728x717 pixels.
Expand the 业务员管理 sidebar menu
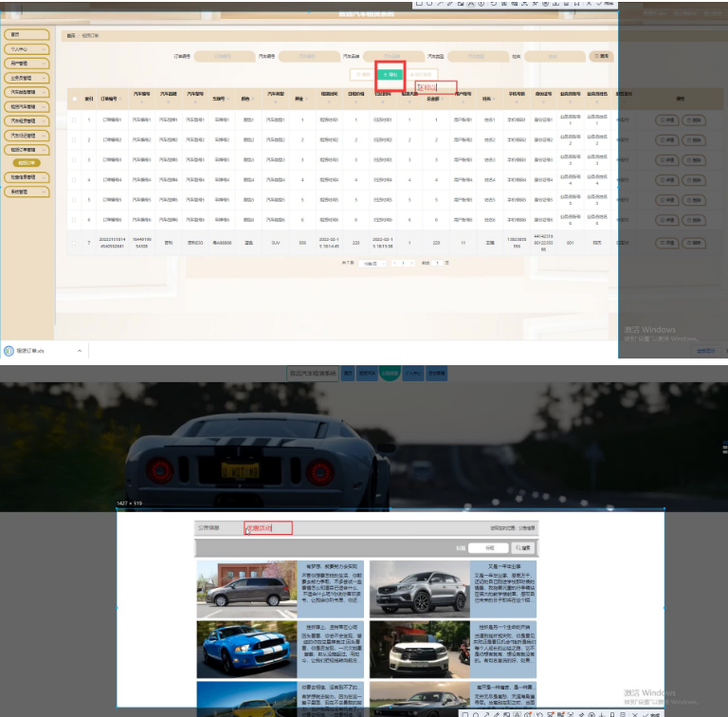pyautogui.click(x=27, y=78)
